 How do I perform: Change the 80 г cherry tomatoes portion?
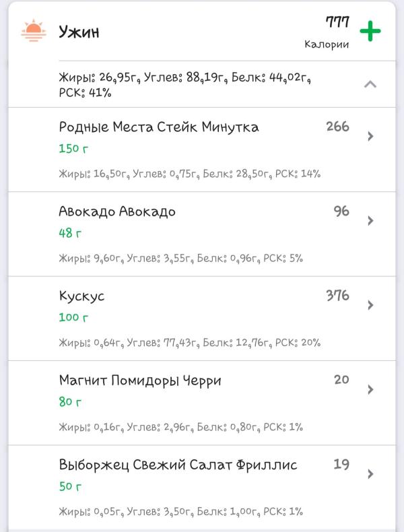point(70,401)
